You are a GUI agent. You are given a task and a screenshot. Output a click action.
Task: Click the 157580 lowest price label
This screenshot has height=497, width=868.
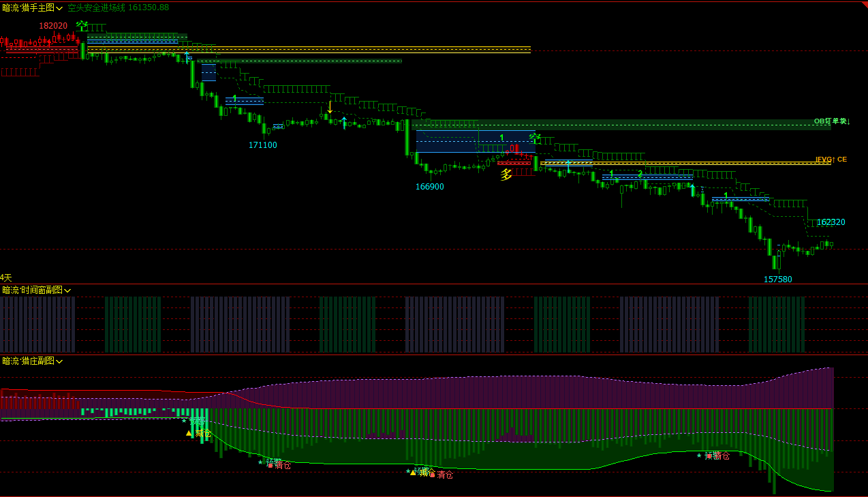click(x=778, y=279)
